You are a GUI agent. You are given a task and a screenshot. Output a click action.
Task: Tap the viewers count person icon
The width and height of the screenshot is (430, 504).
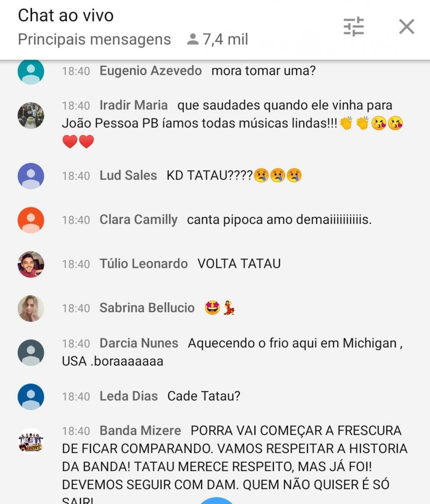coord(193,39)
